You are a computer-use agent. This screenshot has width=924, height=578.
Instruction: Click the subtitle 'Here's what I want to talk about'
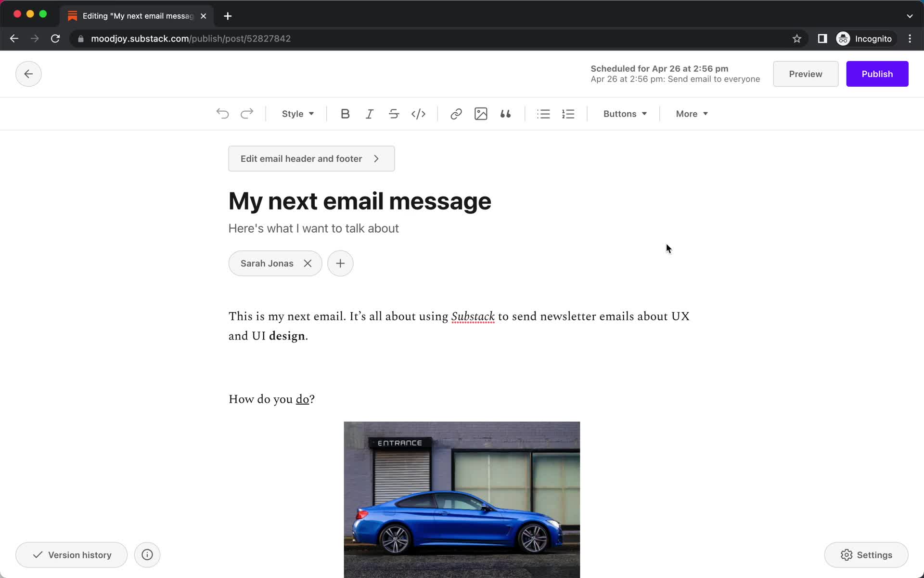tap(313, 228)
